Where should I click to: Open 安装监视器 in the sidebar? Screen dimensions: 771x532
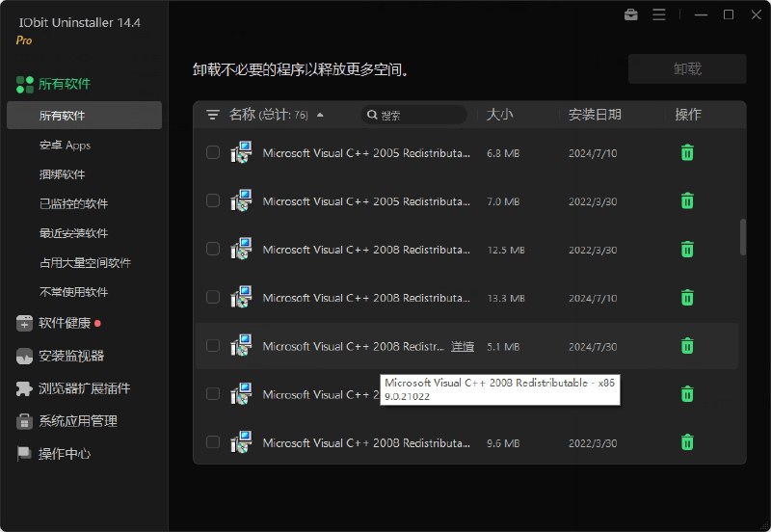point(70,356)
